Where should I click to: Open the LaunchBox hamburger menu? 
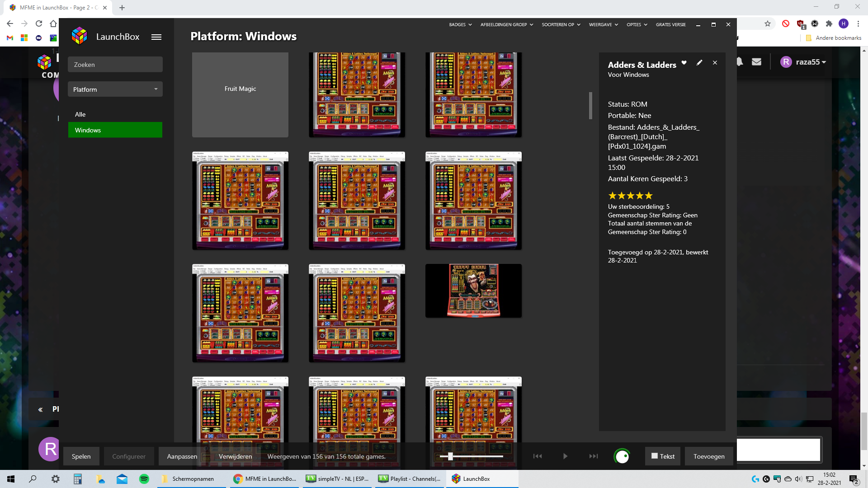(x=156, y=37)
